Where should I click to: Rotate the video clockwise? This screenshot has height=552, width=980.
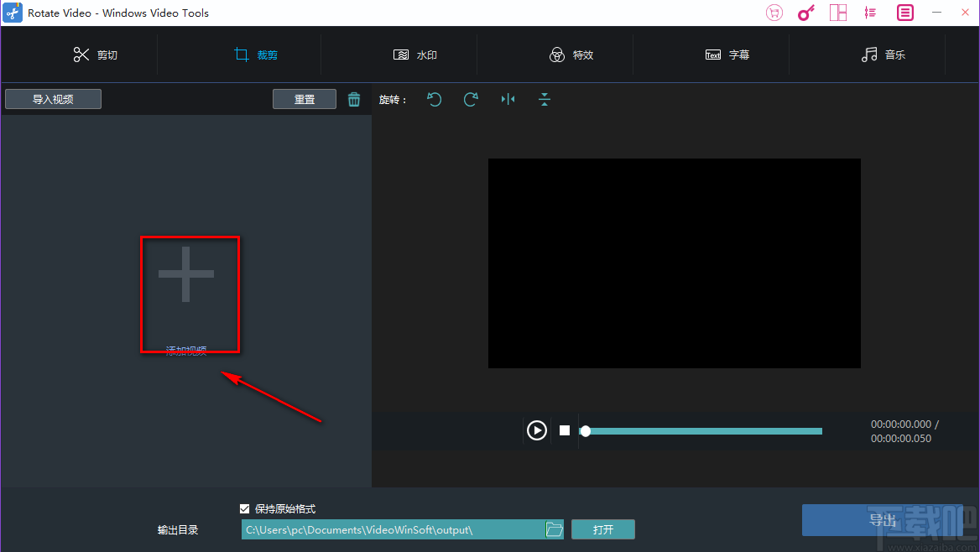(x=471, y=99)
